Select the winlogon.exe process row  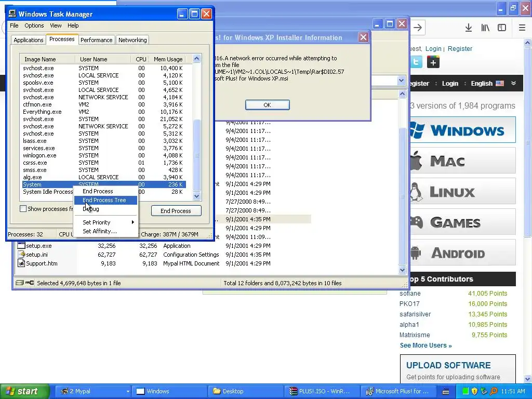[x=104, y=155]
